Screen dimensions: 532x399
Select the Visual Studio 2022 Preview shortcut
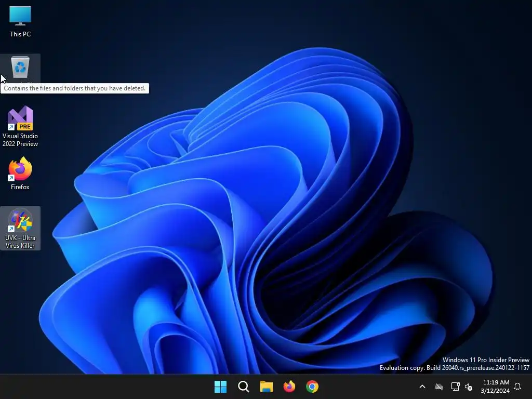click(20, 126)
